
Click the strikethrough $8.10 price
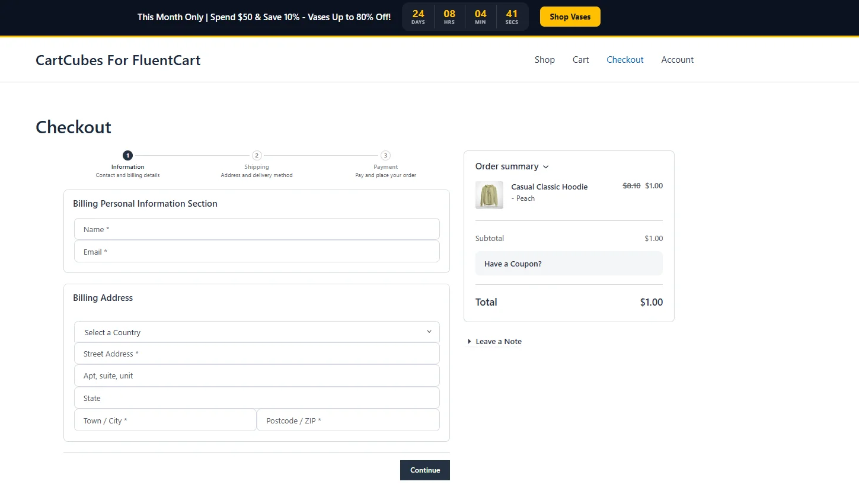pyautogui.click(x=631, y=186)
